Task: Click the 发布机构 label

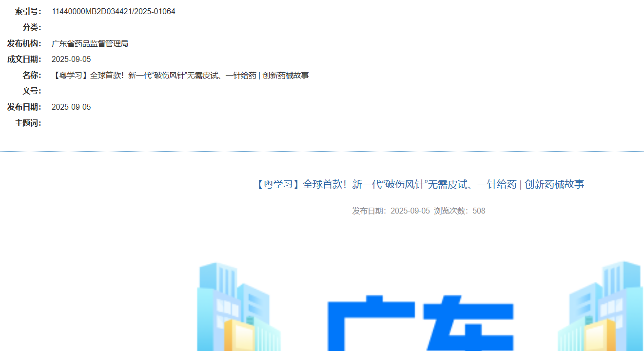Action: point(24,44)
